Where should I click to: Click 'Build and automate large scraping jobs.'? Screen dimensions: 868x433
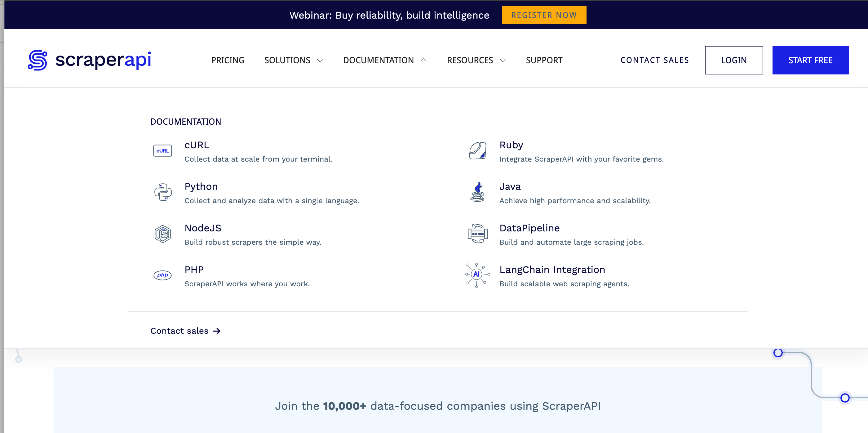(x=571, y=242)
